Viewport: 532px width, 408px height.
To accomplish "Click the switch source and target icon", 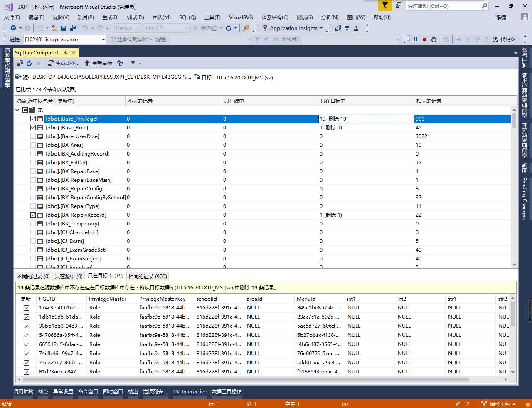I will pos(120,63).
